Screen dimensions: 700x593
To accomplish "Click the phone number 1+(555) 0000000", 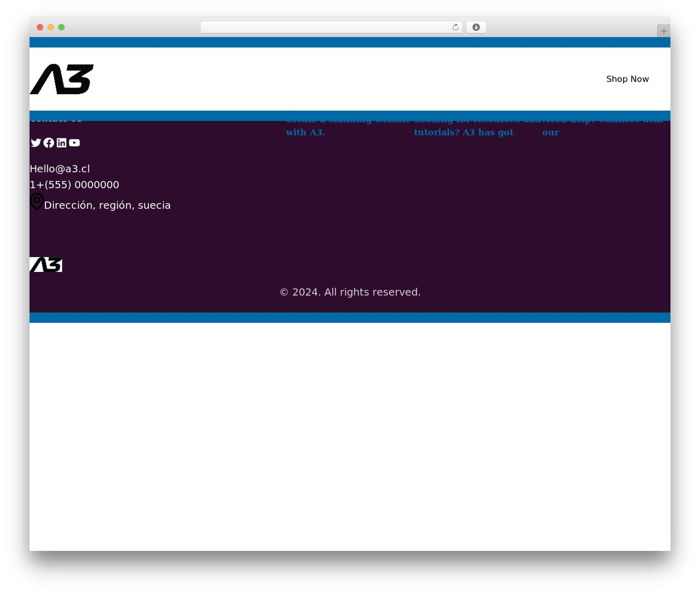I will coord(74,185).
